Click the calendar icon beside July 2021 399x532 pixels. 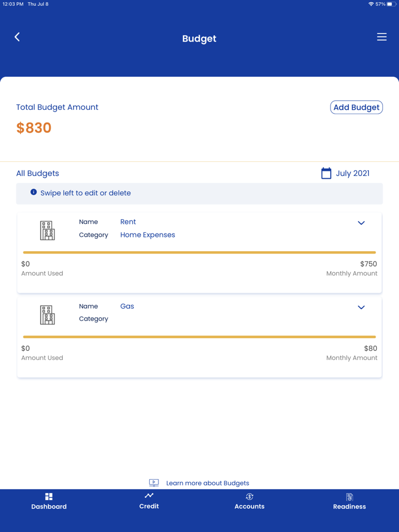coord(326,173)
